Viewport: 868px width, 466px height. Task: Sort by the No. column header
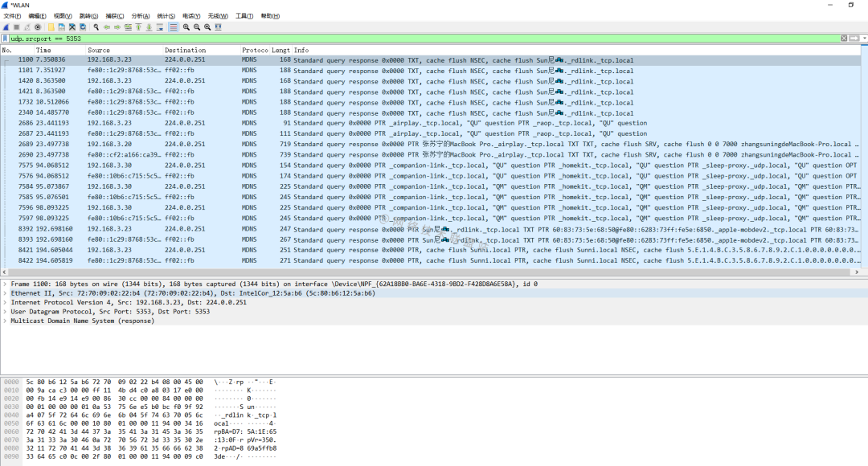click(x=17, y=50)
